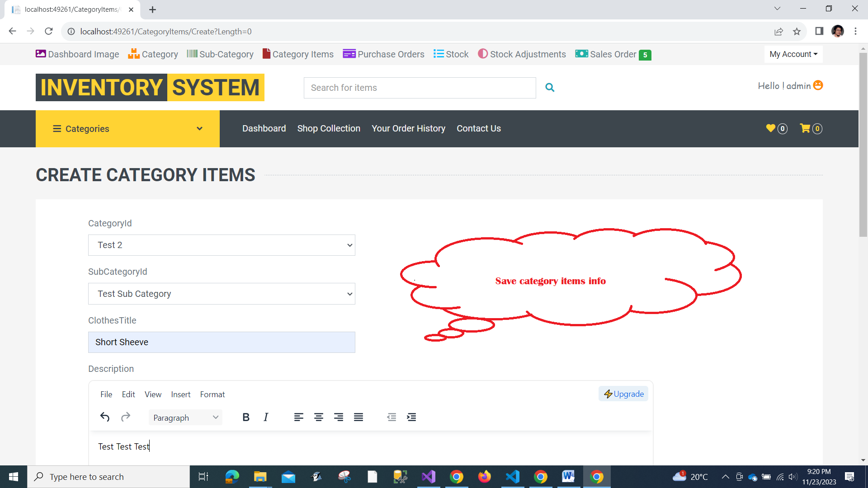Increase indent in editor toolbar
The image size is (868, 488).
(411, 417)
